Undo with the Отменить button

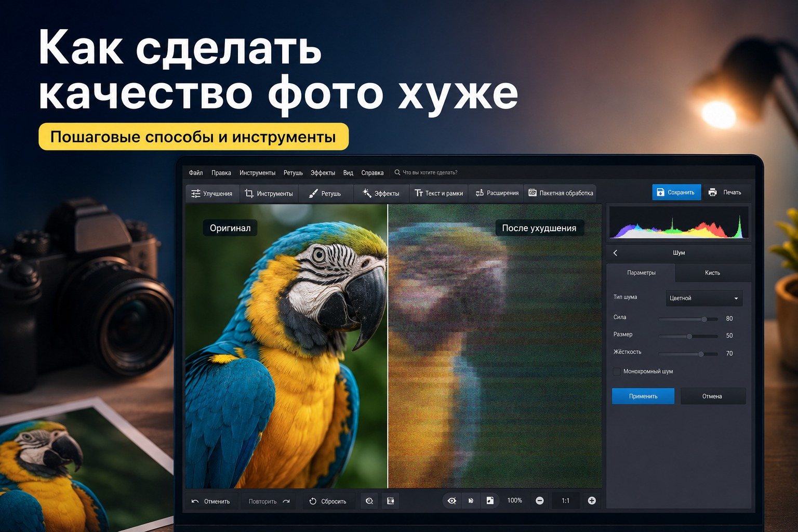point(211,501)
